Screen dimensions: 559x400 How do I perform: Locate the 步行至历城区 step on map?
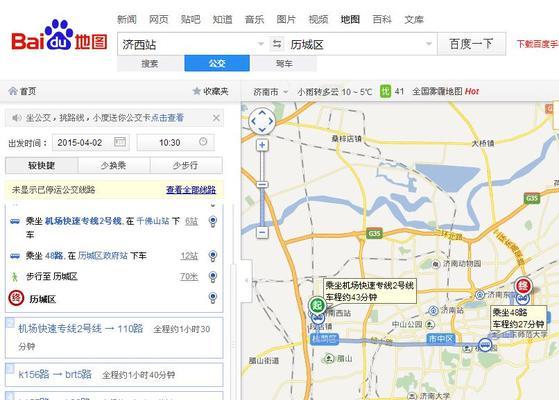[213, 277]
